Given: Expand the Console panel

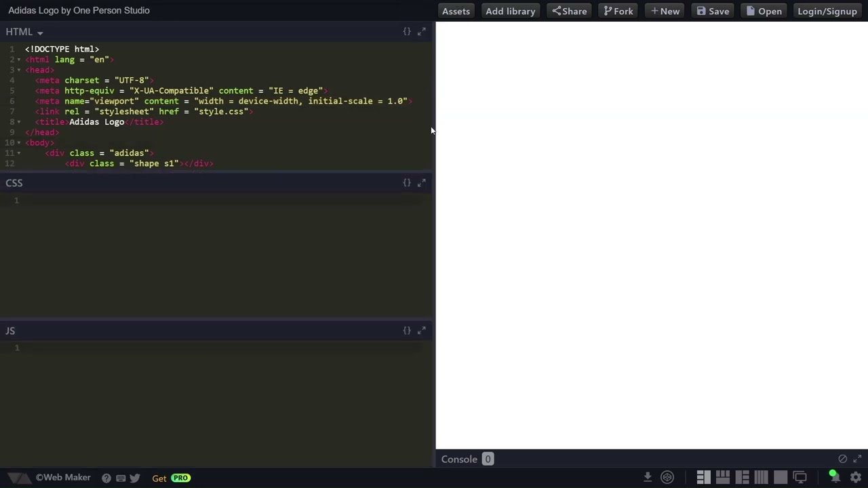Looking at the screenshot, I should [x=857, y=459].
